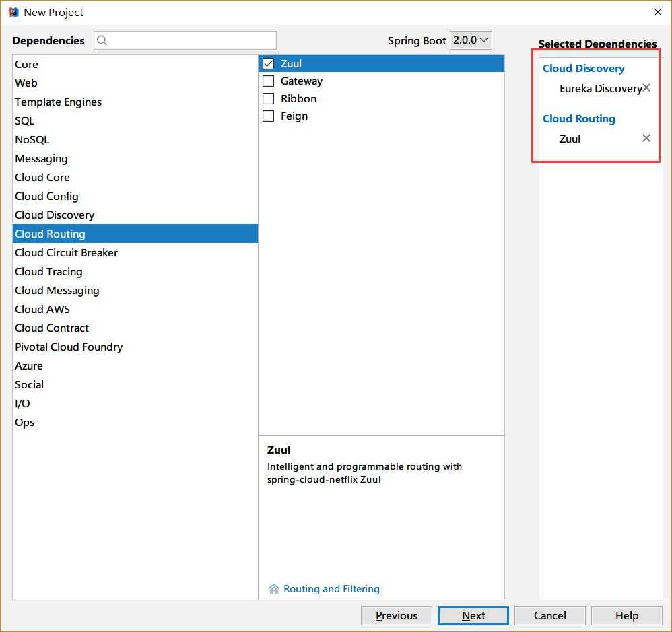Check the Gateway dependency checkbox
The width and height of the screenshot is (672, 632).
(x=268, y=81)
